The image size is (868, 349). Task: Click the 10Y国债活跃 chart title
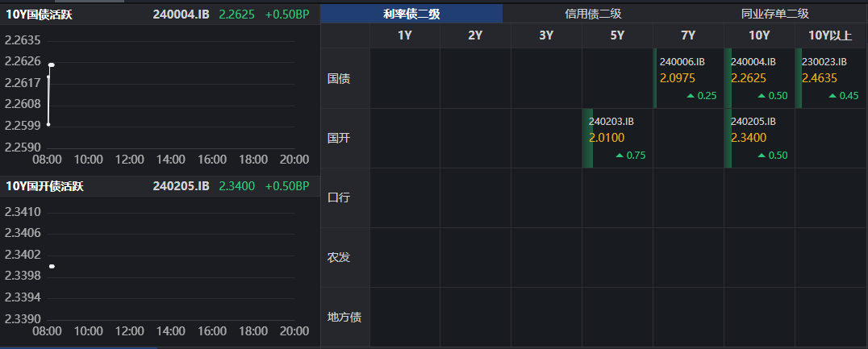[44, 13]
